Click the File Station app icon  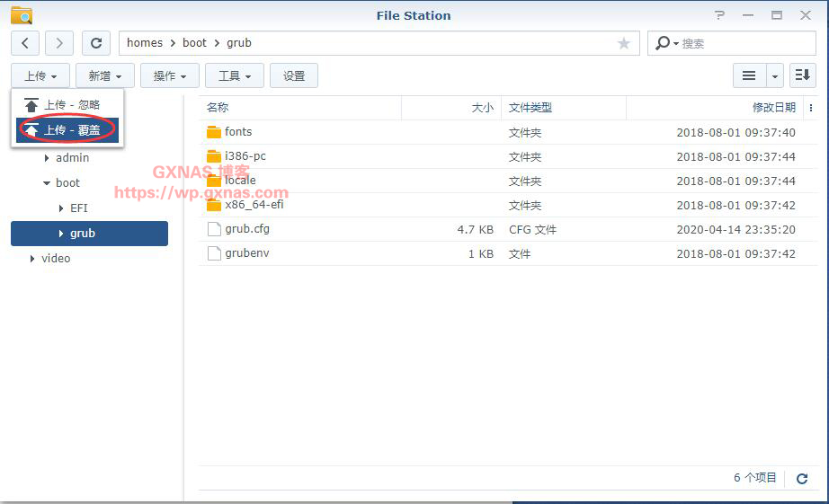coord(22,15)
